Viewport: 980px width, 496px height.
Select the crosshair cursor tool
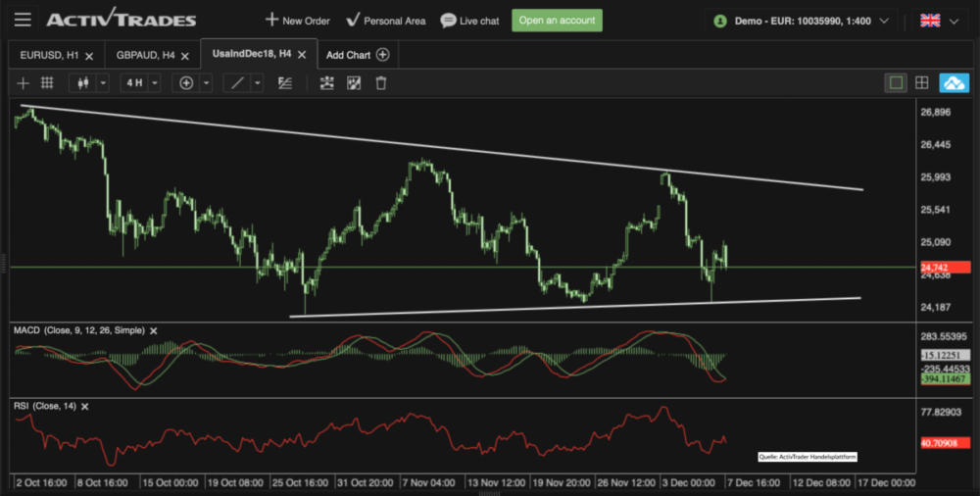coord(24,83)
